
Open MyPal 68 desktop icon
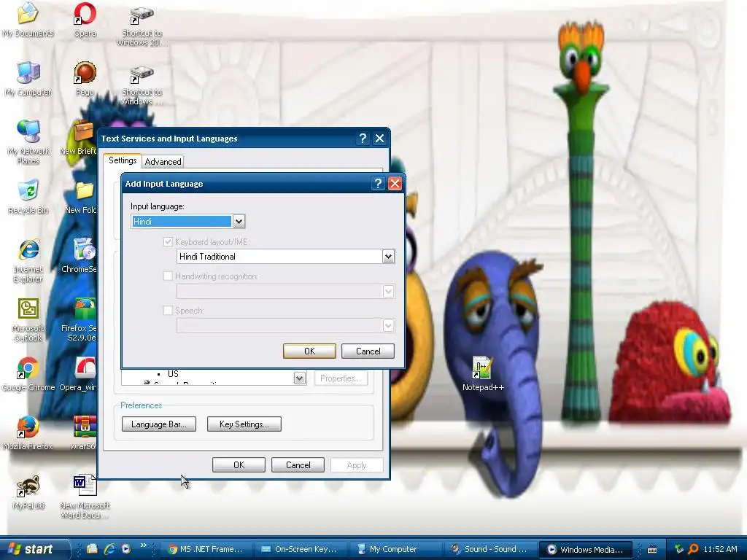28,492
